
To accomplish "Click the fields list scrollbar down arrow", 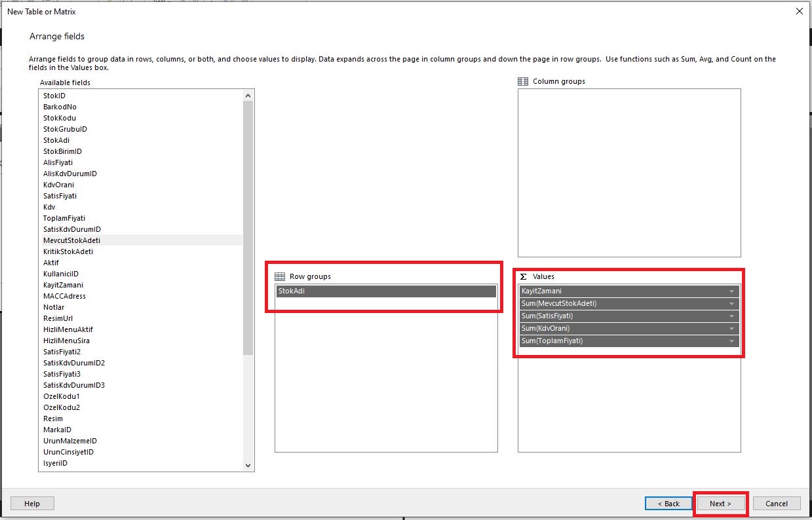I will (248, 465).
